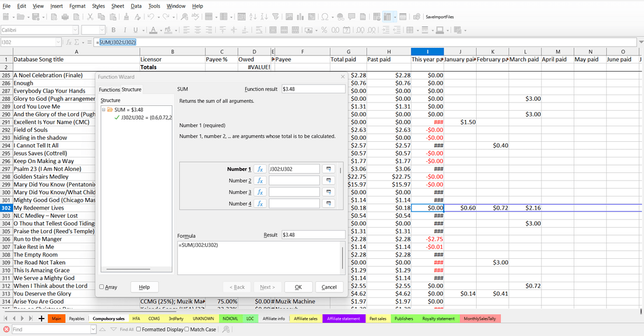
Task: Open the Find field history dropdown
Action: point(93,329)
